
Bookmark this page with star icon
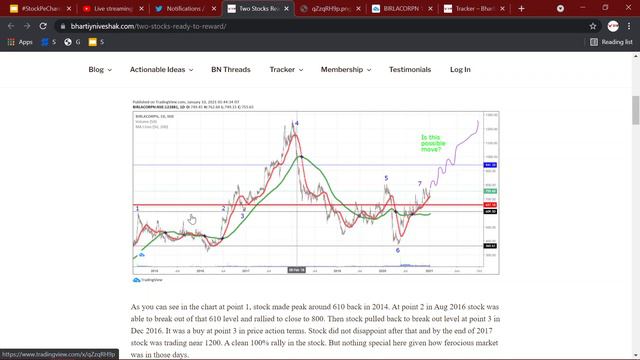[x=593, y=26]
